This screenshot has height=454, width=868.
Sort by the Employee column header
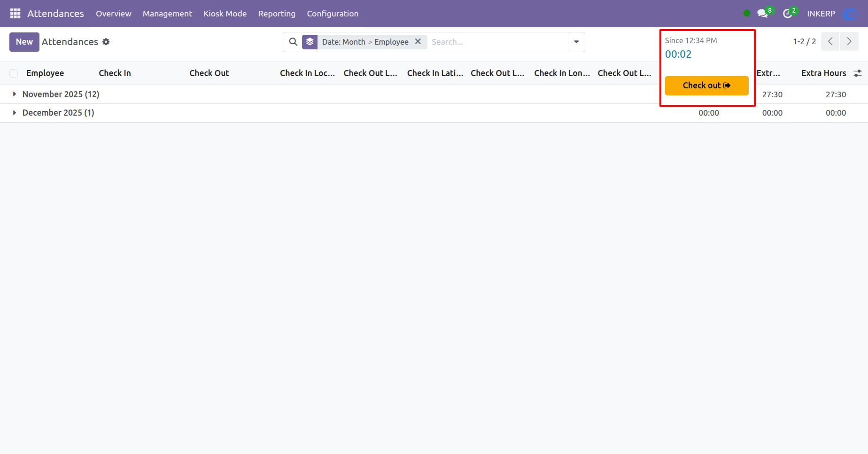[x=45, y=73]
